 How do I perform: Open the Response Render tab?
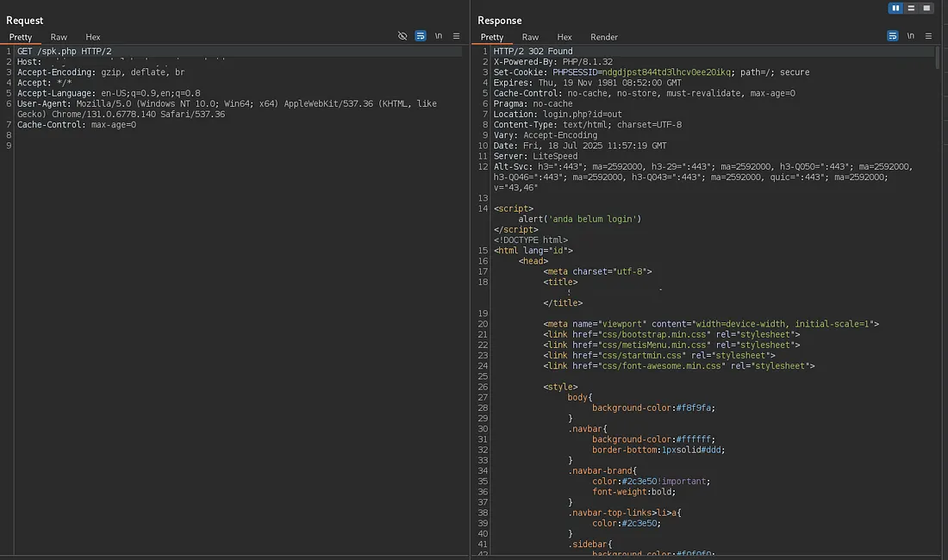point(604,37)
